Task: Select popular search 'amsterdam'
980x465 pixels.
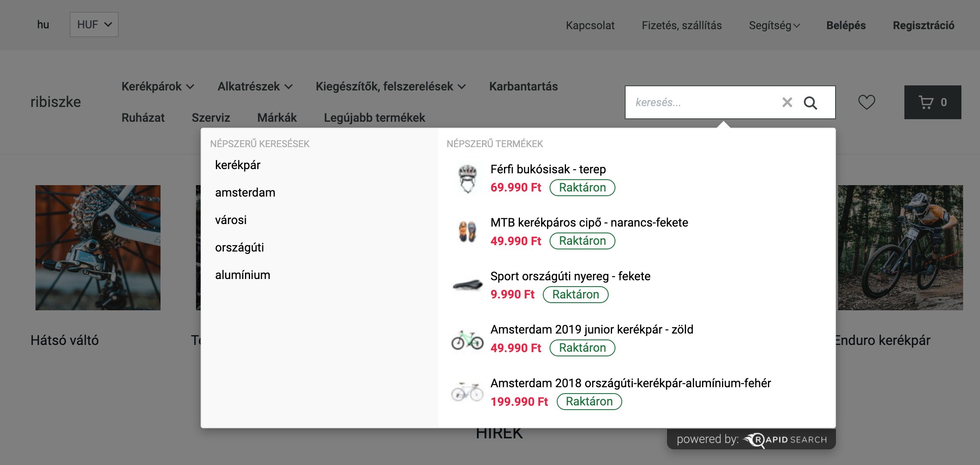Action: tap(245, 193)
